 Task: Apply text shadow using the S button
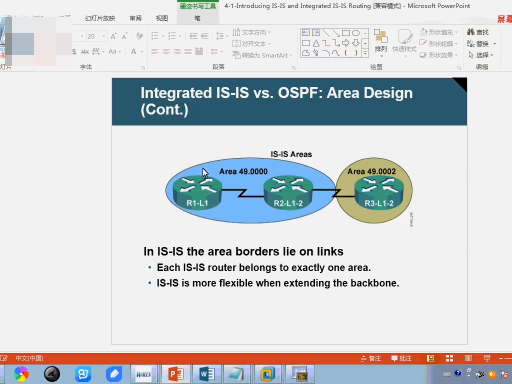[74, 52]
